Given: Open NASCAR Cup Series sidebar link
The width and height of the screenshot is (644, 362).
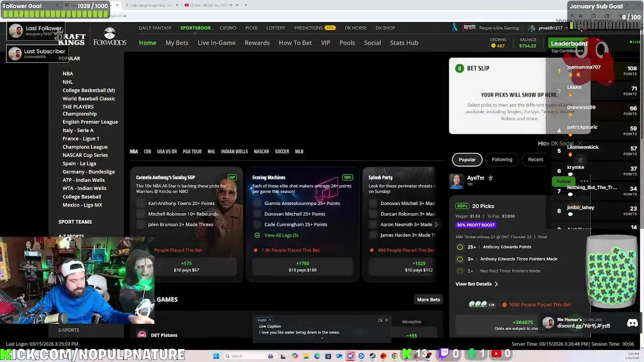Looking at the screenshot, I should coord(85,155).
